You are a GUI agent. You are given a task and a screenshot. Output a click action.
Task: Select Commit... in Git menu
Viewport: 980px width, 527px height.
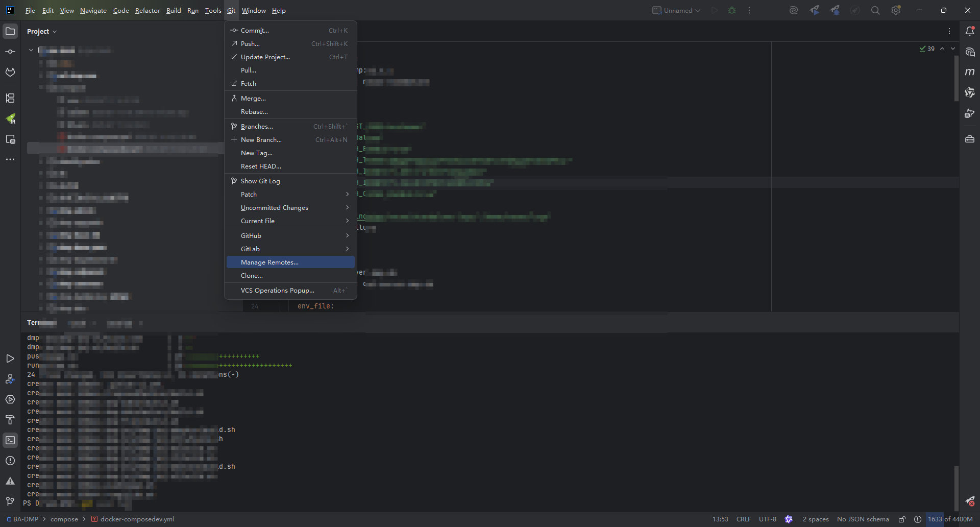[290, 30]
